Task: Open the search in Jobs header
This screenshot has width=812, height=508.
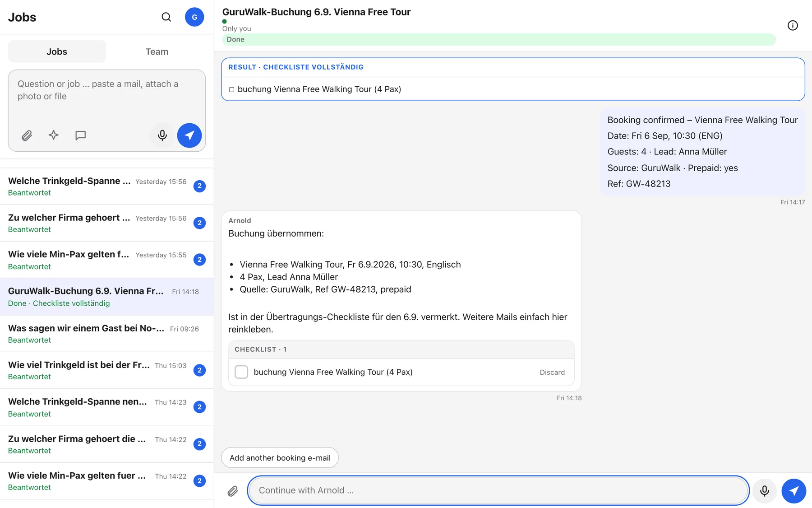Action: point(166,17)
